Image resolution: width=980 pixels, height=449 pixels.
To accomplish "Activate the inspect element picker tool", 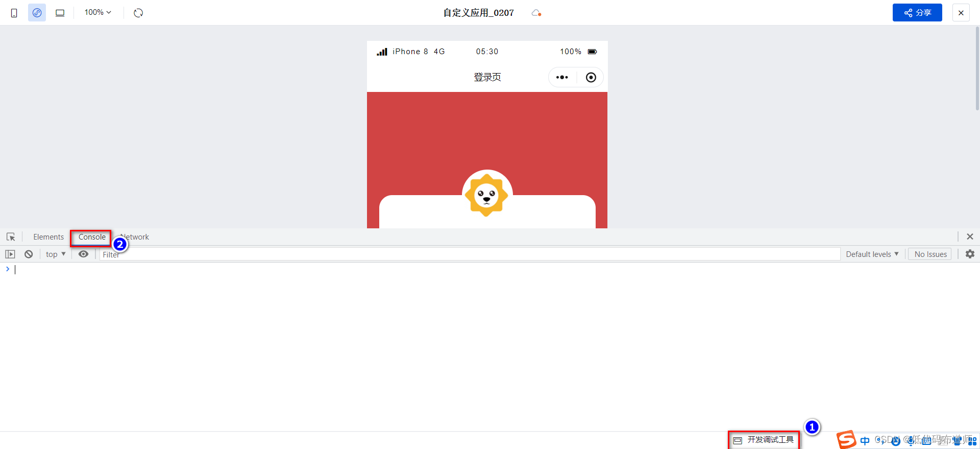I will tap(11, 237).
